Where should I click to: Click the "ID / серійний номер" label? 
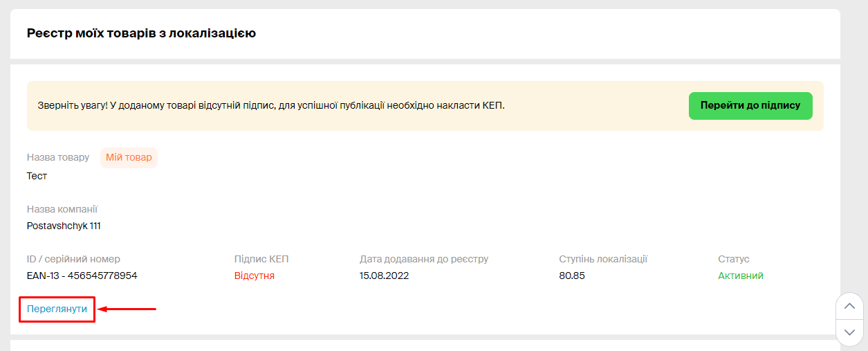[x=73, y=259]
